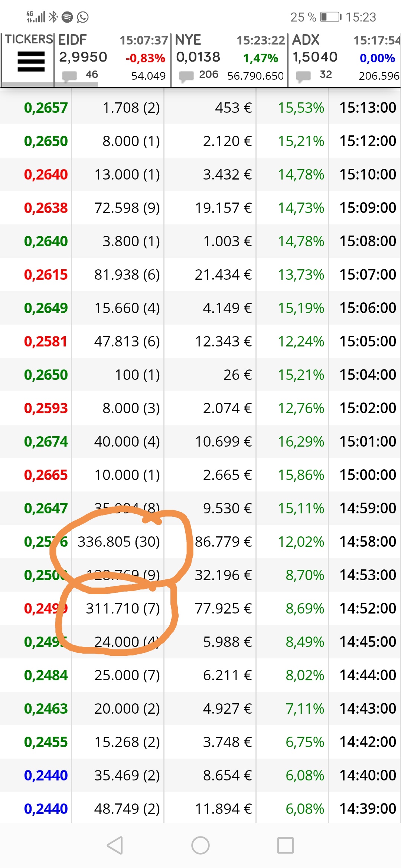Select red price 0,2640 at 15:10:00
401x868 pixels.
pyautogui.click(x=46, y=174)
